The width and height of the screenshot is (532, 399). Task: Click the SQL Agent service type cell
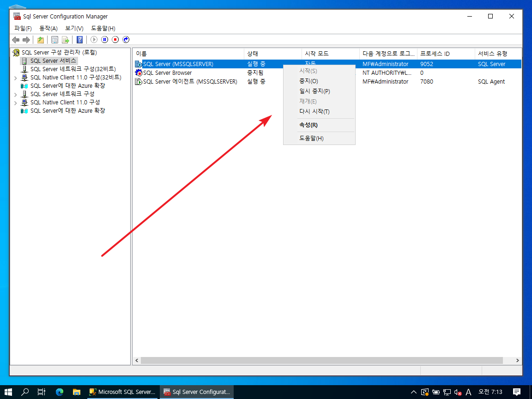point(491,81)
